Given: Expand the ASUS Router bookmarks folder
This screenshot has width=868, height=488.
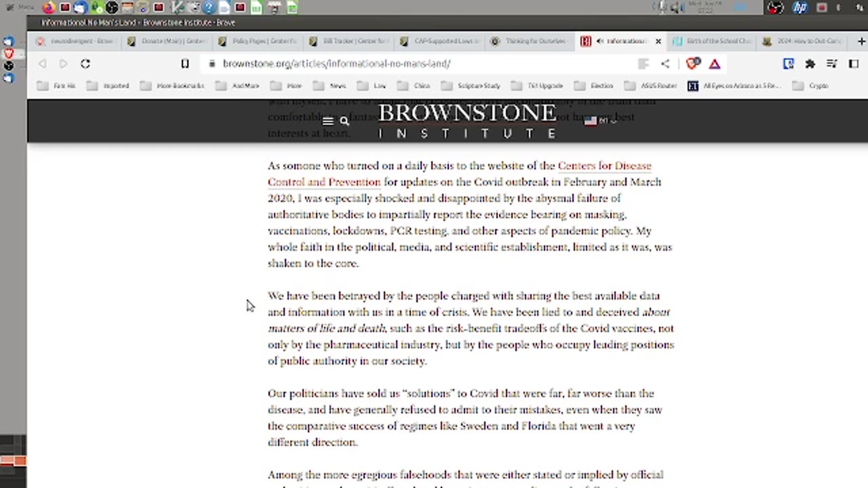Looking at the screenshot, I should (650, 86).
